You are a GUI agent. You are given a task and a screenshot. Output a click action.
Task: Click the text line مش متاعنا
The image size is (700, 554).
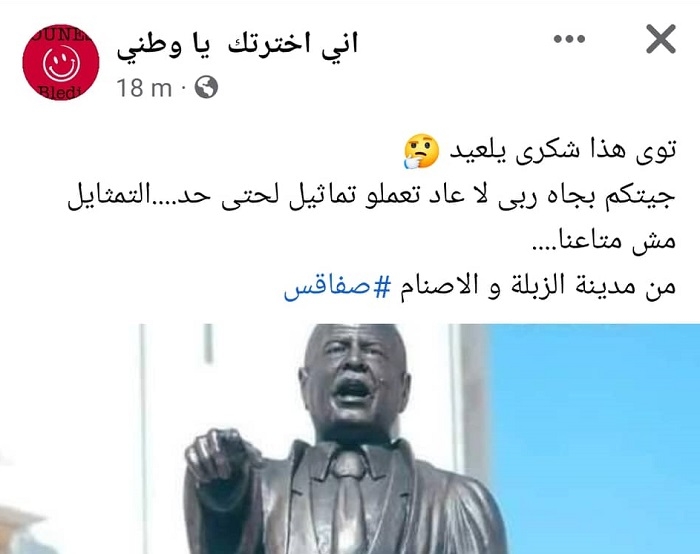tap(604, 242)
